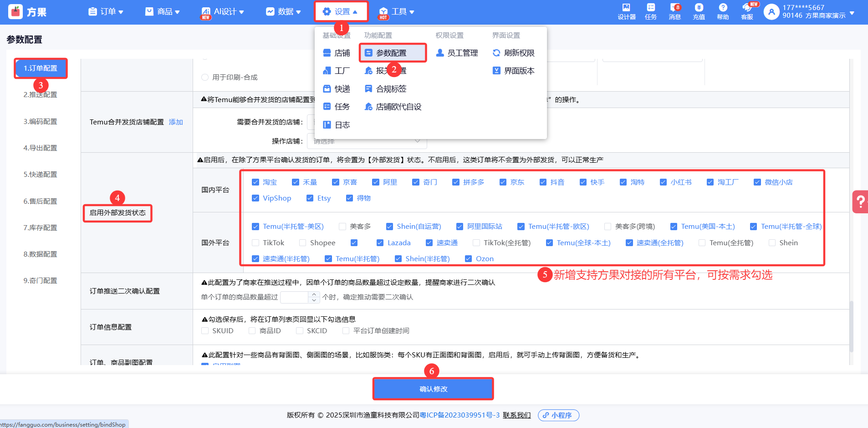Click 添加 link for Temu合并发货
The height and width of the screenshot is (428, 868).
tap(176, 122)
